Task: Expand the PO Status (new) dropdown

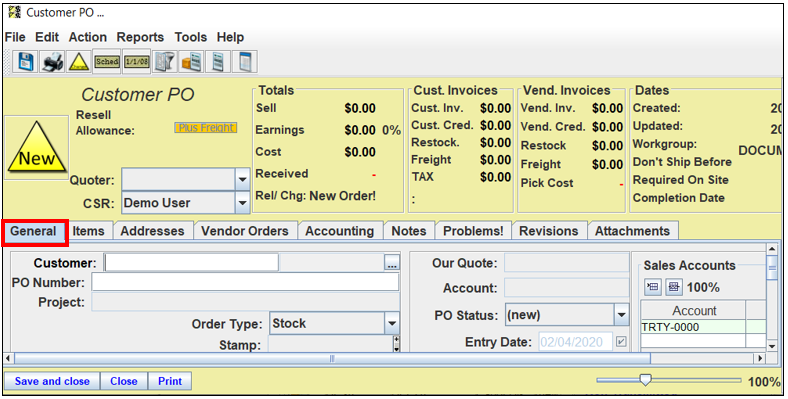Action: click(622, 315)
